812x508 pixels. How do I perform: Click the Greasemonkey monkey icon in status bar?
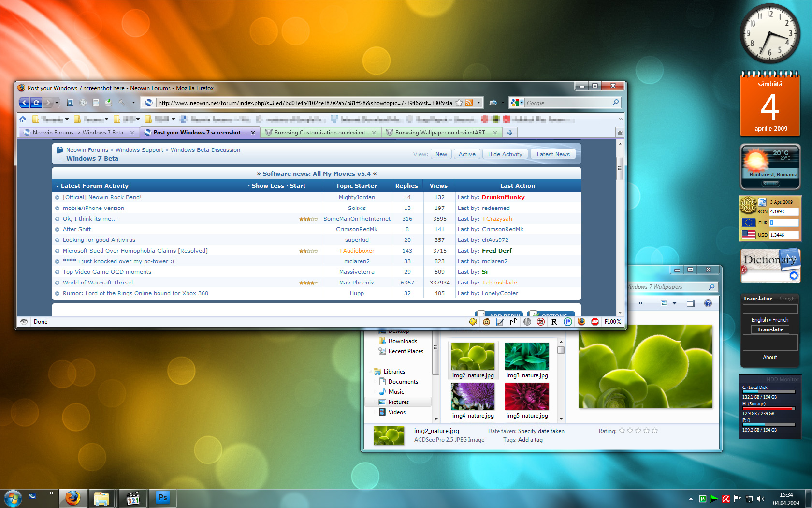(486, 322)
